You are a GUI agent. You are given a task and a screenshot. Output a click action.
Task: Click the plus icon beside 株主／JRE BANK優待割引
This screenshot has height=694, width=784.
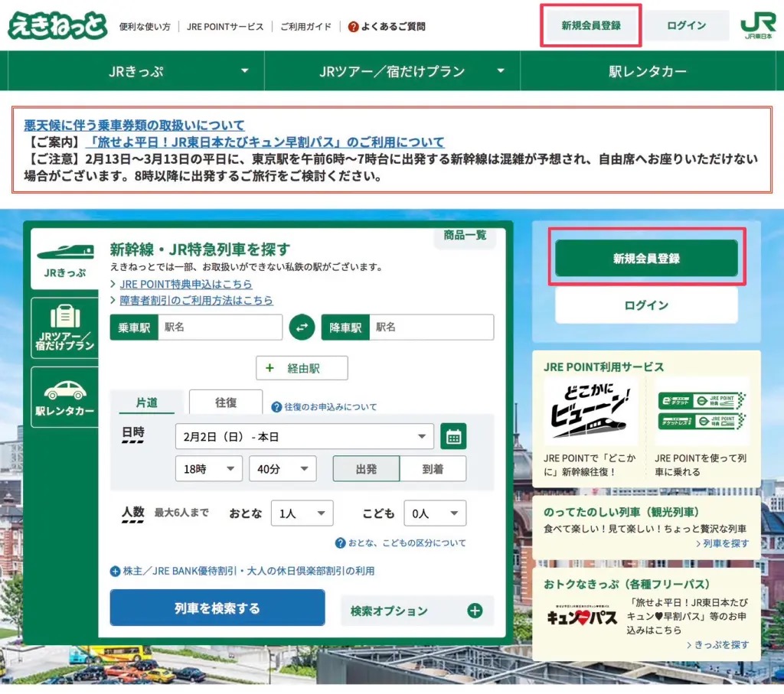[115, 571]
